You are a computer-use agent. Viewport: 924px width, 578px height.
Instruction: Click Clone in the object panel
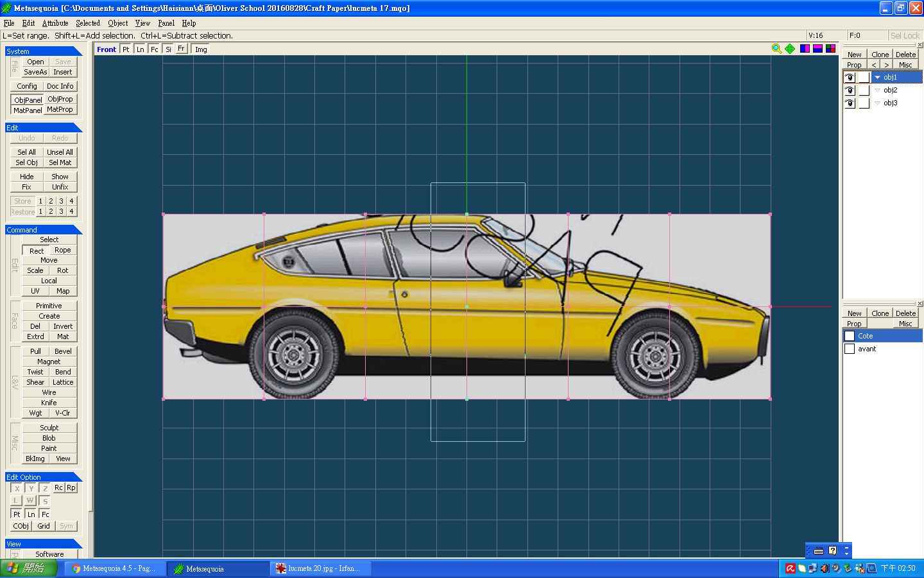[x=880, y=55]
